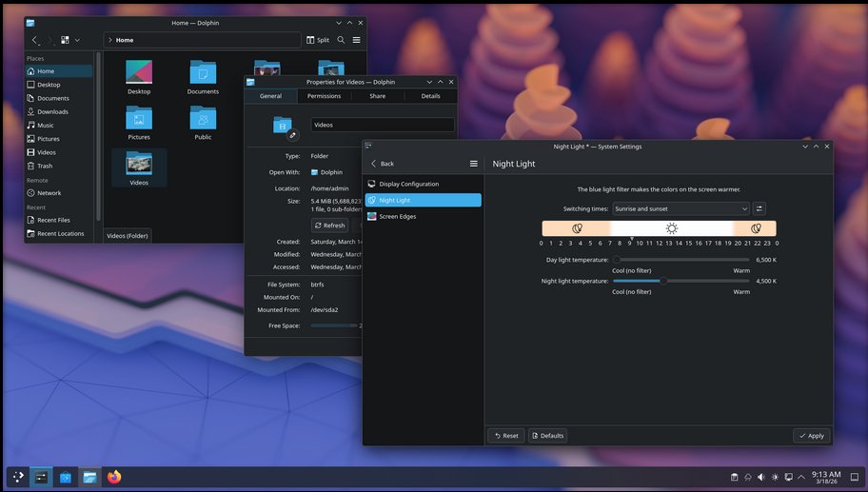Open System Settings from taskbar
Viewport: 868px width, 492px height.
point(41,477)
